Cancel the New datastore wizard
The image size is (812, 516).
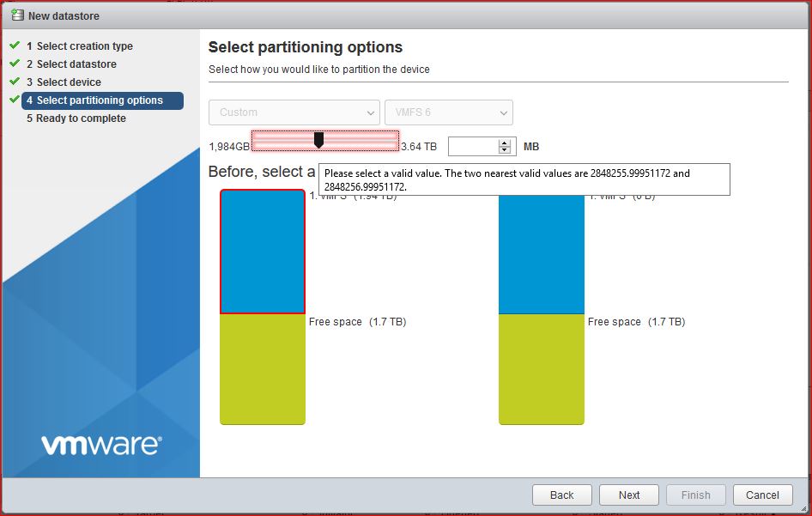[x=762, y=495]
